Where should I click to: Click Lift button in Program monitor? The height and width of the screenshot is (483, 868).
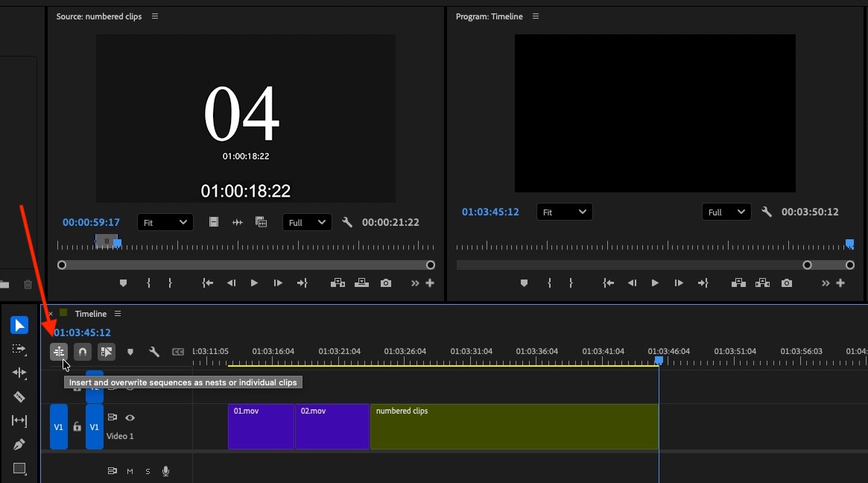pyautogui.click(x=738, y=283)
